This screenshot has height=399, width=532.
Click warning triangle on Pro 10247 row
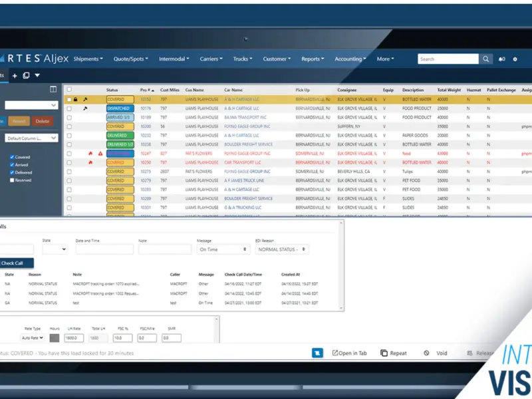(100, 154)
